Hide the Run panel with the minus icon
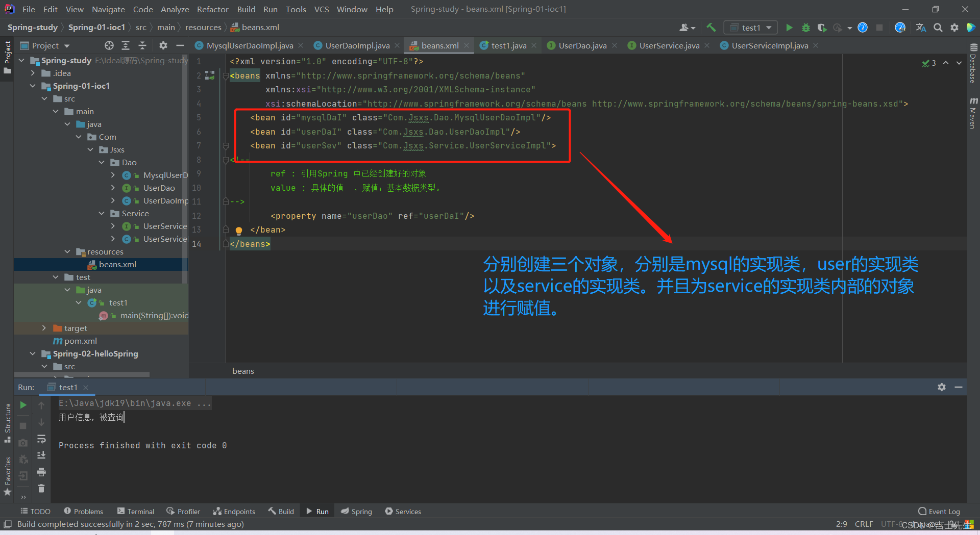980x535 pixels. click(959, 387)
